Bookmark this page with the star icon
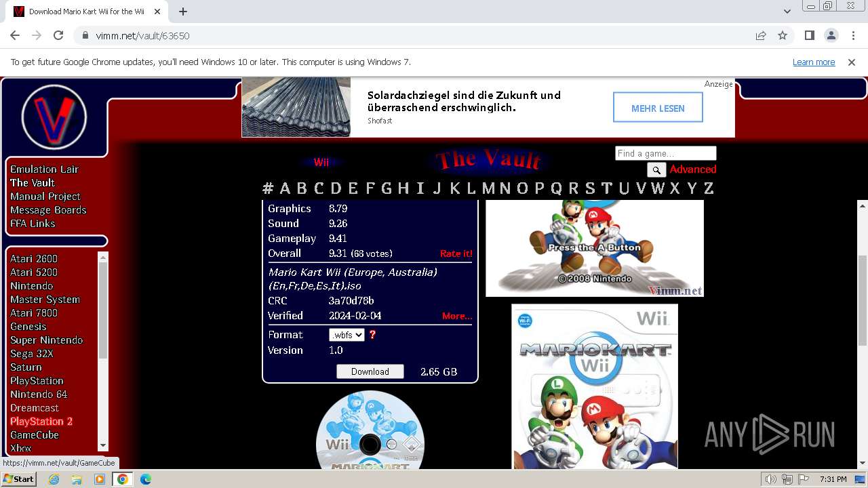Screen dimensions: 868x488 click(x=783, y=35)
